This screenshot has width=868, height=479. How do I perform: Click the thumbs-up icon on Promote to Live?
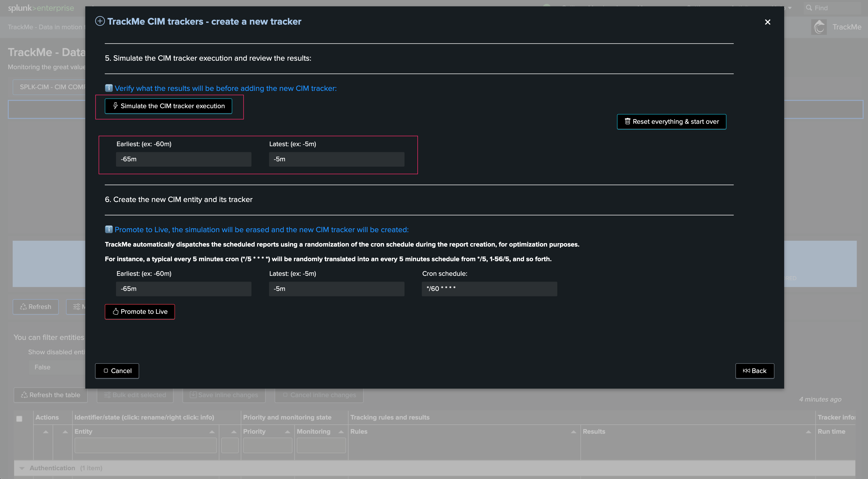point(116,311)
